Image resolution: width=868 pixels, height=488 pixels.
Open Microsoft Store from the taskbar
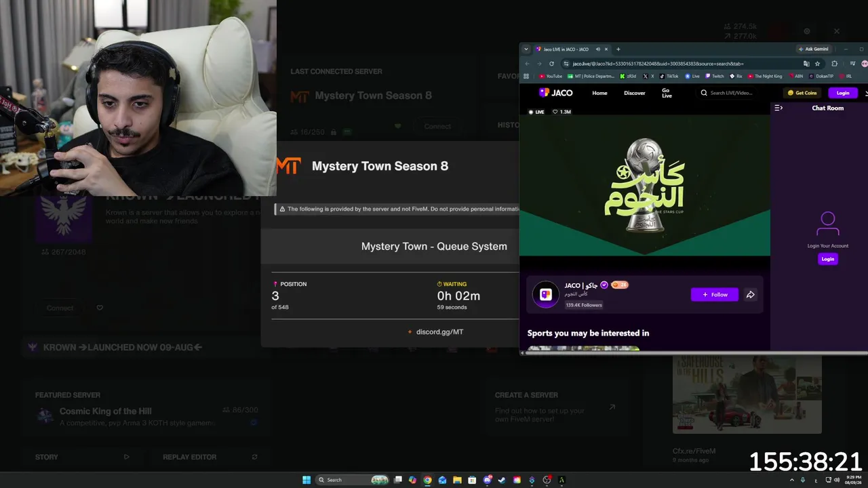472,480
